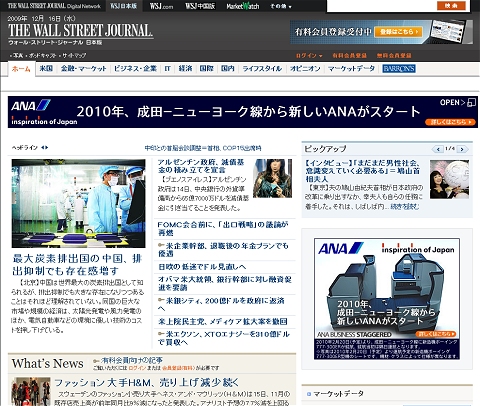Open 【インタビュー】鳩山首相夫人 article
The height and width of the screenshot is (406, 480).
pos(363,171)
